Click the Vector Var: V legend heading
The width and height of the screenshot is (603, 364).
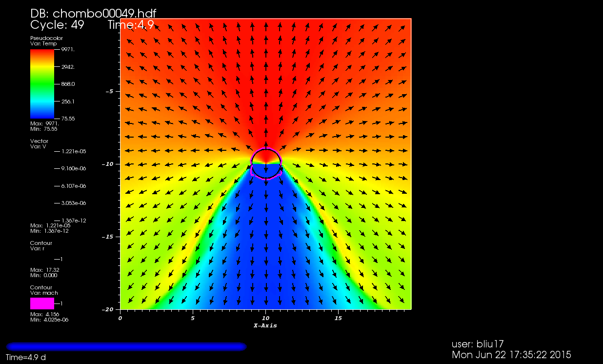[39, 144]
